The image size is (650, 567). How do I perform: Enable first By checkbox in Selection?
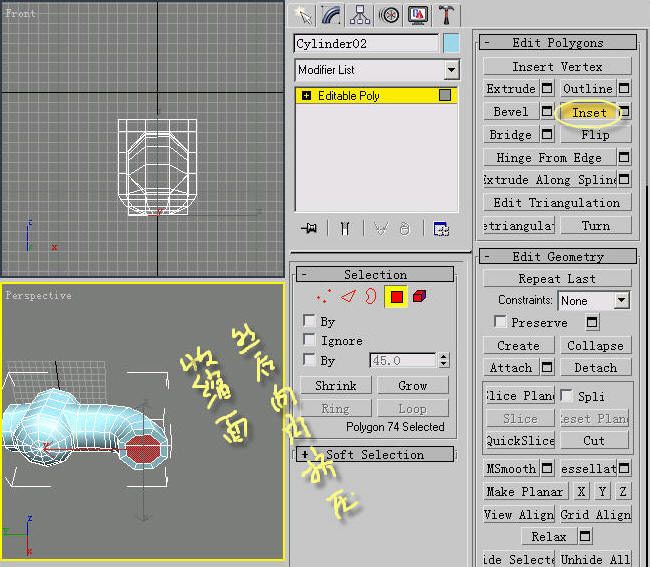309,320
